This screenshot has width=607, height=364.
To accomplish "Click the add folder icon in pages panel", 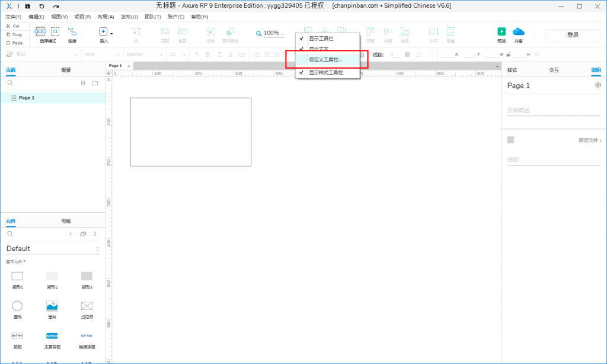I will pyautogui.click(x=95, y=83).
